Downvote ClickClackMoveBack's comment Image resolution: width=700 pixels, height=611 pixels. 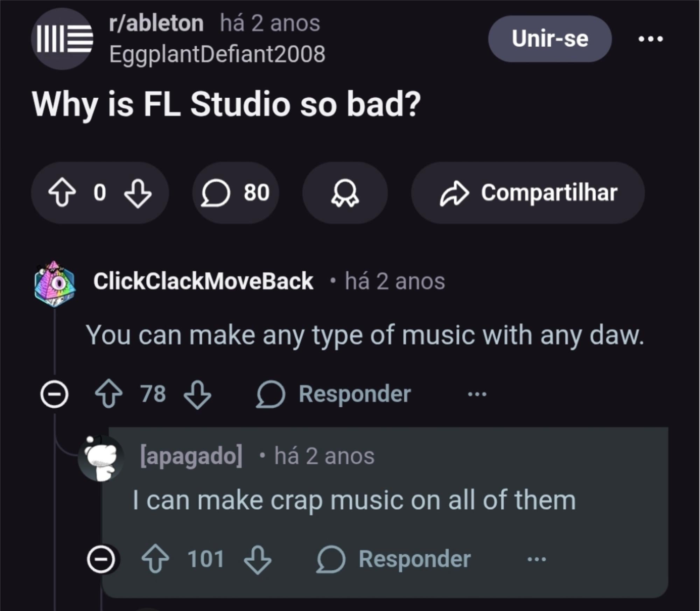coord(197,394)
